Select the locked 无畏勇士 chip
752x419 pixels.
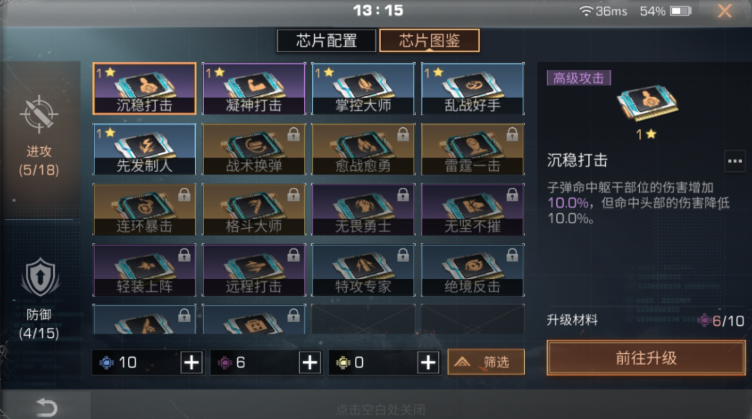pyautogui.click(x=363, y=210)
